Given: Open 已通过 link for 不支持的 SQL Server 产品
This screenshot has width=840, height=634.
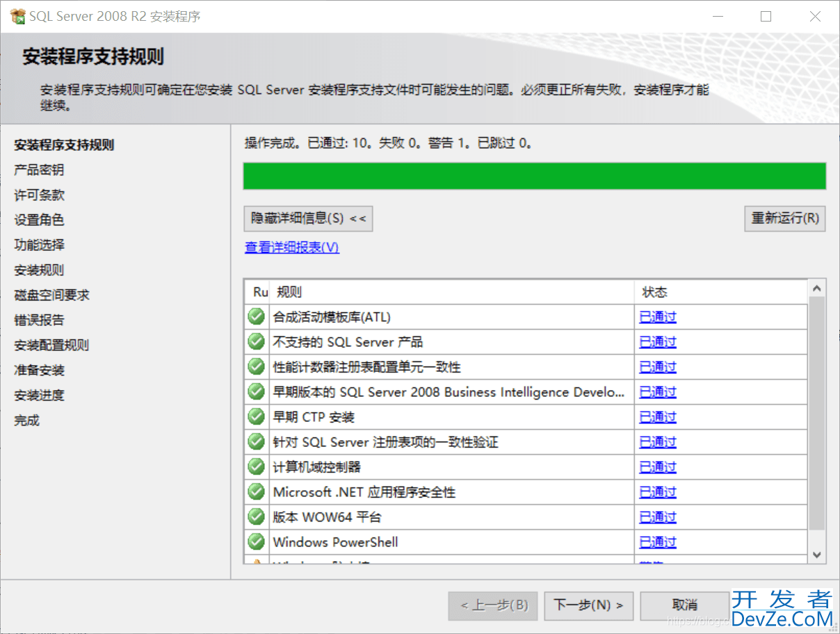Looking at the screenshot, I should [658, 342].
